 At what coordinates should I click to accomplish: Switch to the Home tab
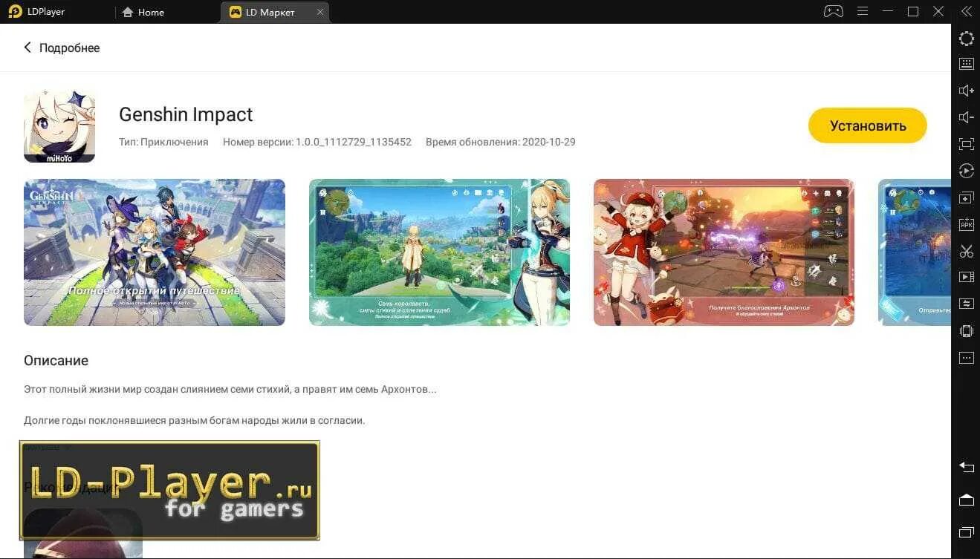pyautogui.click(x=143, y=12)
